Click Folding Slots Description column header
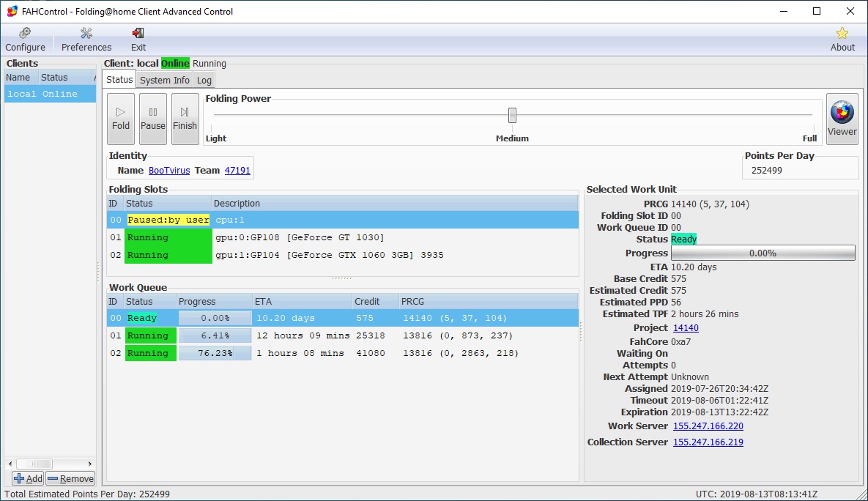868x501 pixels. 395,203
